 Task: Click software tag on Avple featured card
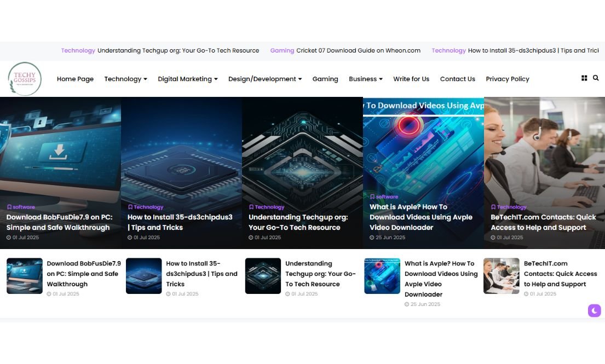pos(384,197)
